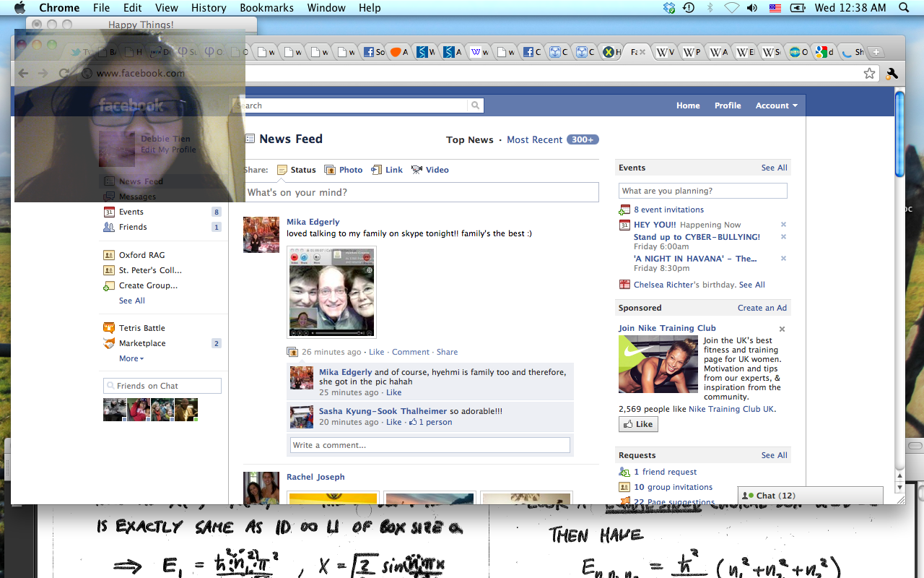Open the 1 friend request link
Image resolution: width=924 pixels, height=578 pixels.
click(x=665, y=472)
